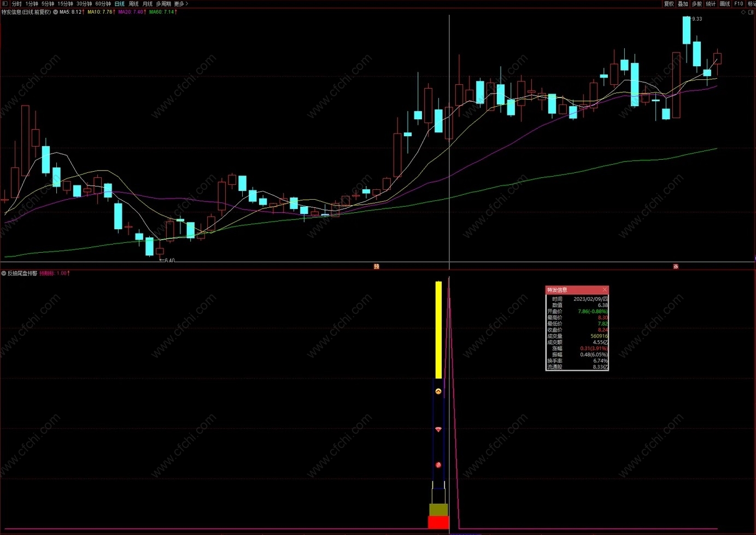Click the MA60: 7.14 indicator value

click(x=163, y=12)
